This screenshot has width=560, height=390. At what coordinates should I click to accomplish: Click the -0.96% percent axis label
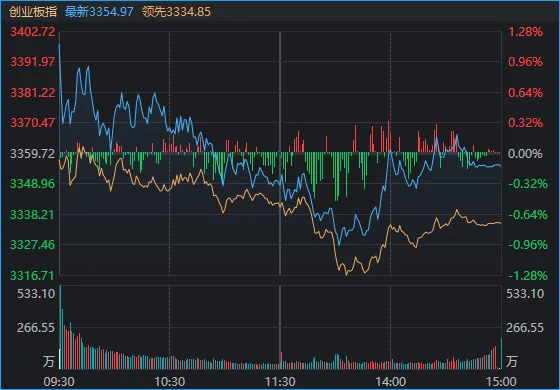pyautogui.click(x=528, y=245)
